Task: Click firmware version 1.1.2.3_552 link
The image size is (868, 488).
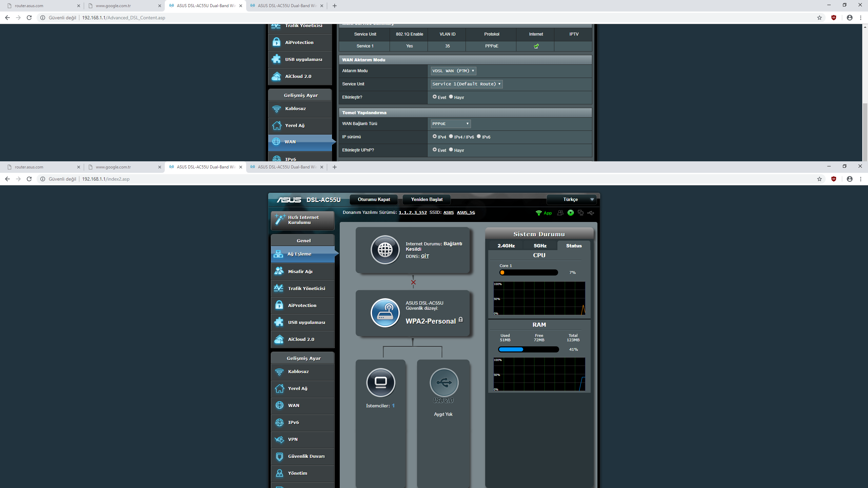Action: (x=413, y=212)
